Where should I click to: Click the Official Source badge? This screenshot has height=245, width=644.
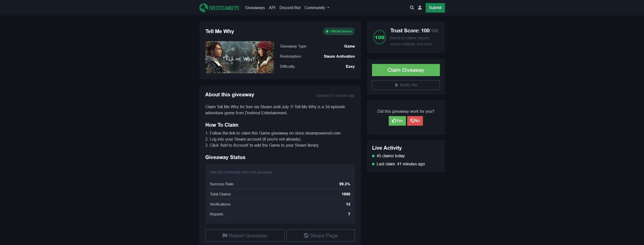click(x=339, y=31)
